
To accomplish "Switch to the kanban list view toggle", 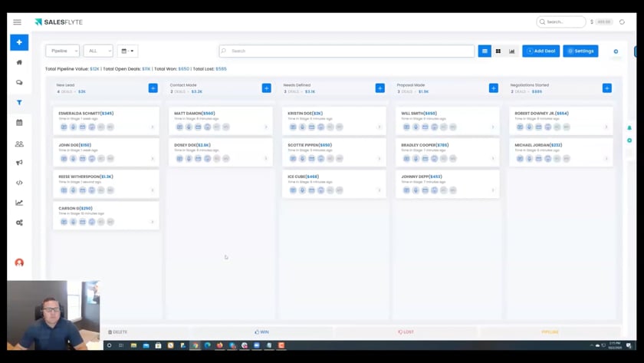I will pyautogui.click(x=485, y=51).
